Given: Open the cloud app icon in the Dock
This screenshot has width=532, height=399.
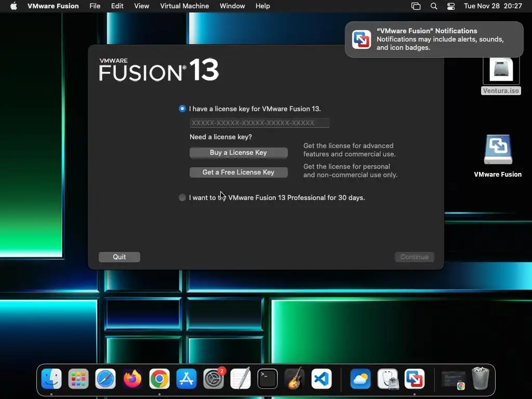Looking at the screenshot, I should coord(361,379).
